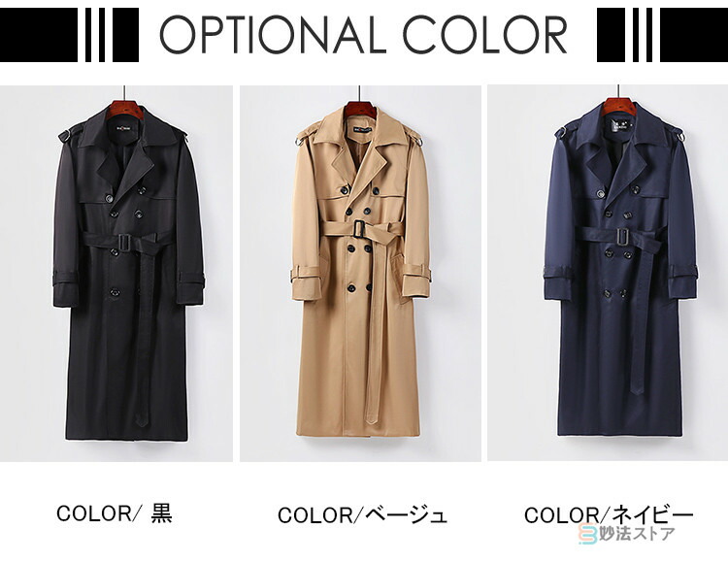Viewport: 728px width, 562px height.
Task: Select the beige trench coat image
Action: pyautogui.click(x=360, y=273)
